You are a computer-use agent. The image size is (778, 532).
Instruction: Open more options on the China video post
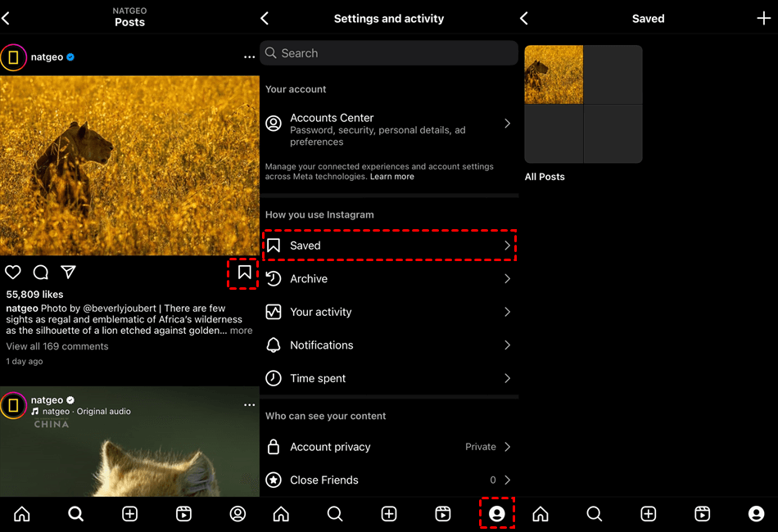249,405
